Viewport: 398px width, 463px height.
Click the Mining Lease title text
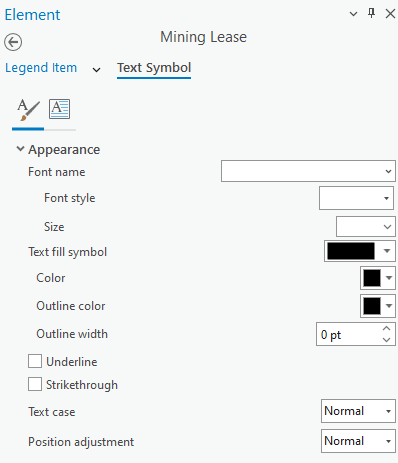pyautogui.click(x=203, y=37)
